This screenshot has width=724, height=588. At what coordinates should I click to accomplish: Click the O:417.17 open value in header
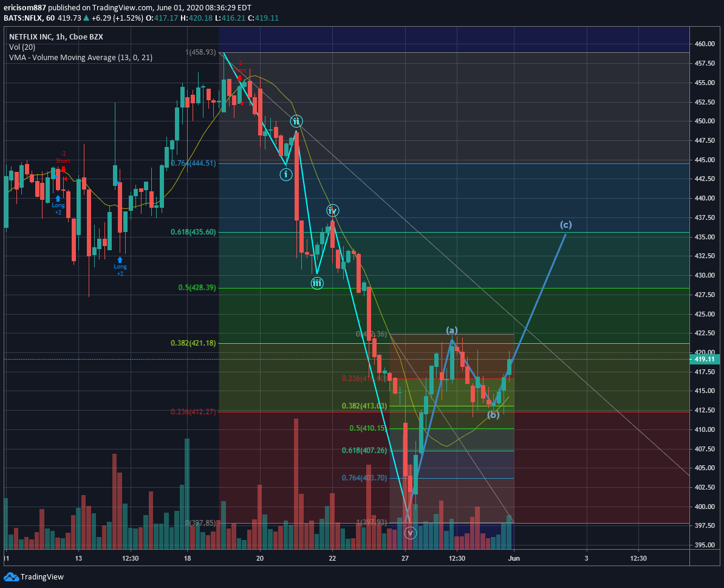pyautogui.click(x=162, y=18)
